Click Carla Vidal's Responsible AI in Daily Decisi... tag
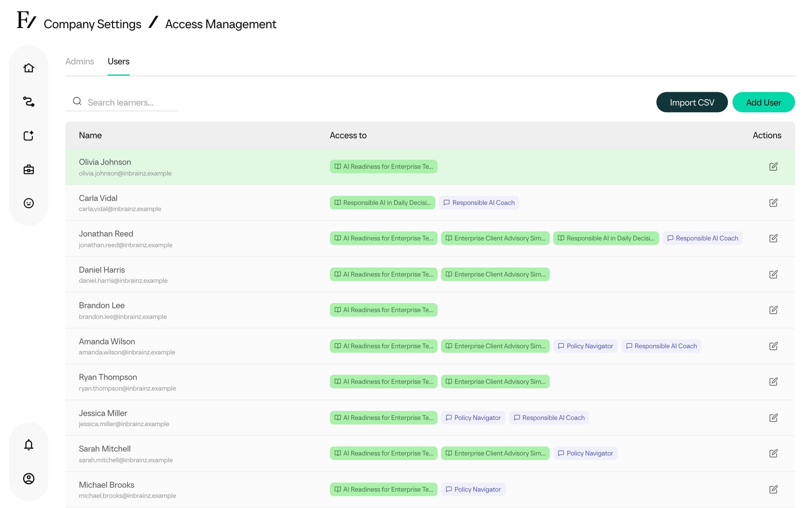This screenshot has width=812, height=508. pos(382,203)
